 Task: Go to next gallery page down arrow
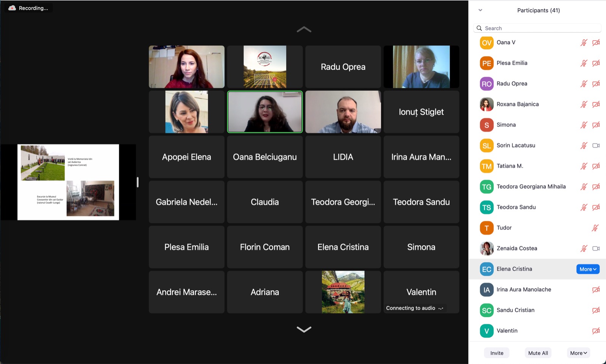pyautogui.click(x=304, y=329)
